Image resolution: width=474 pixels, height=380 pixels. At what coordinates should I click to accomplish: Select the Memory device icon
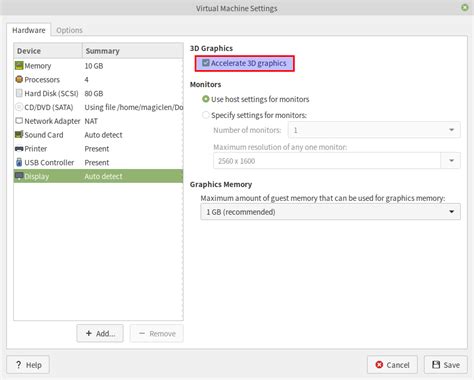click(x=19, y=66)
